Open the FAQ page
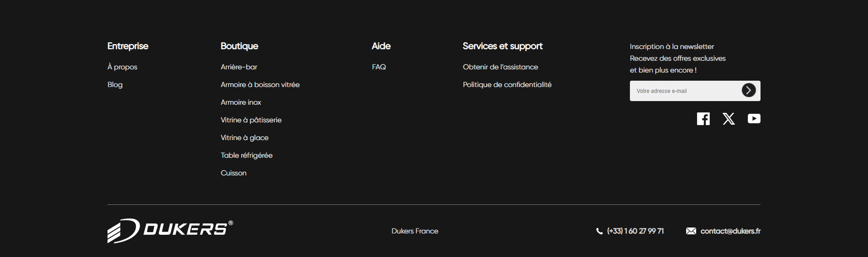 (379, 67)
